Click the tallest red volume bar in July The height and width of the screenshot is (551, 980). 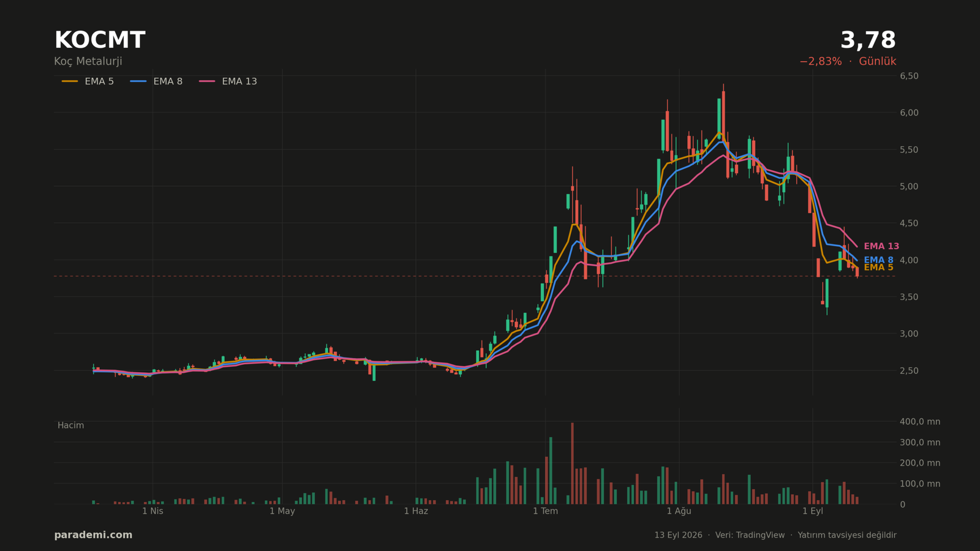click(572, 463)
